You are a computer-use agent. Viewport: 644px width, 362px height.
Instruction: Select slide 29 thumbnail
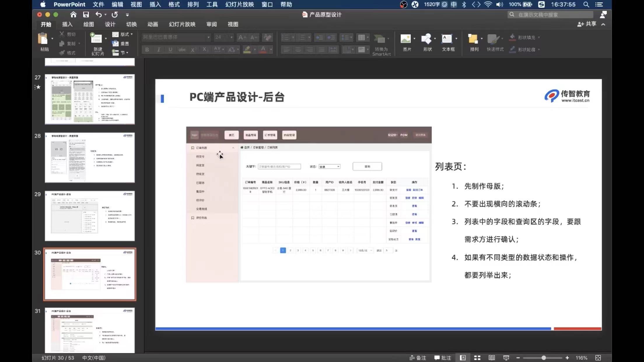(x=90, y=216)
